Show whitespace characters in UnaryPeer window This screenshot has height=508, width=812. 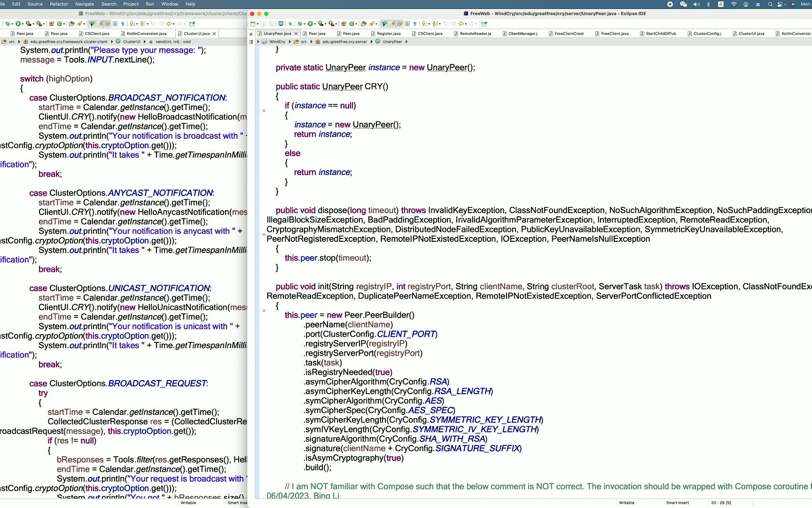(415, 24)
